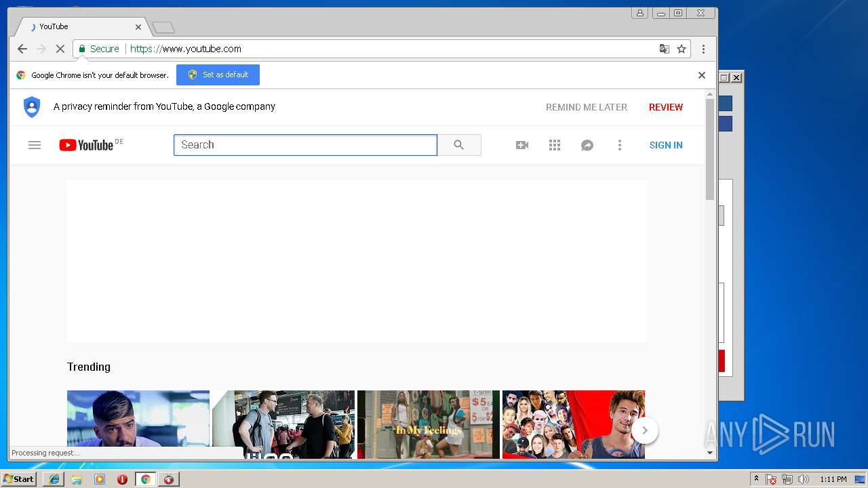
Task: Click the privacy shield icon
Action: click(x=32, y=107)
